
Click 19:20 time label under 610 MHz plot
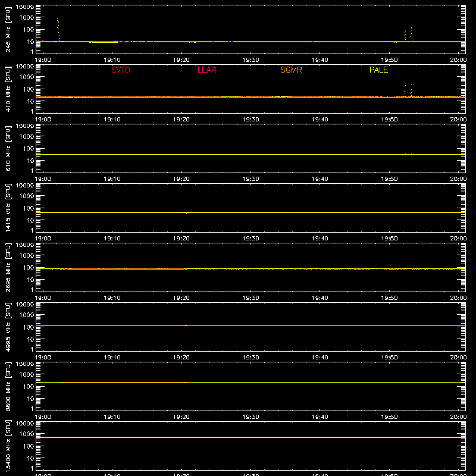coord(181,179)
